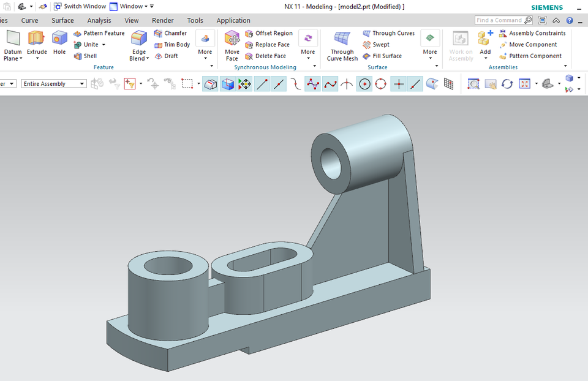Switch to the Analysis tab
Viewport: 588px width, 381px height.
tap(99, 20)
